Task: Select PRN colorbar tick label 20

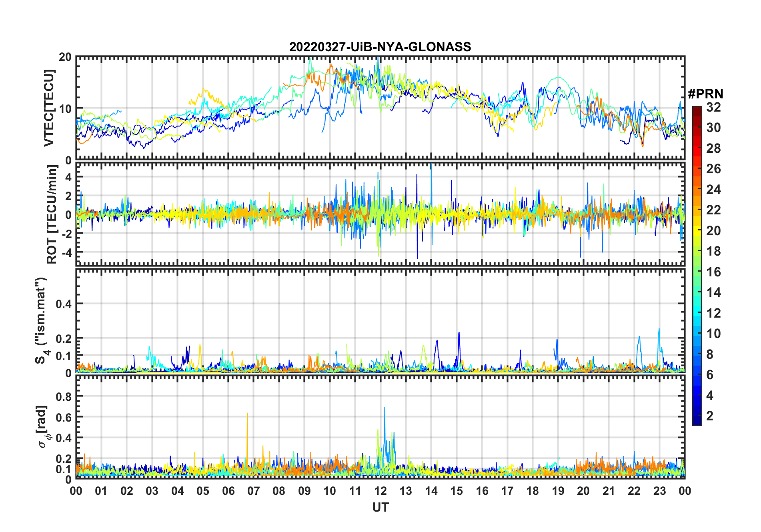Action: pos(713,231)
